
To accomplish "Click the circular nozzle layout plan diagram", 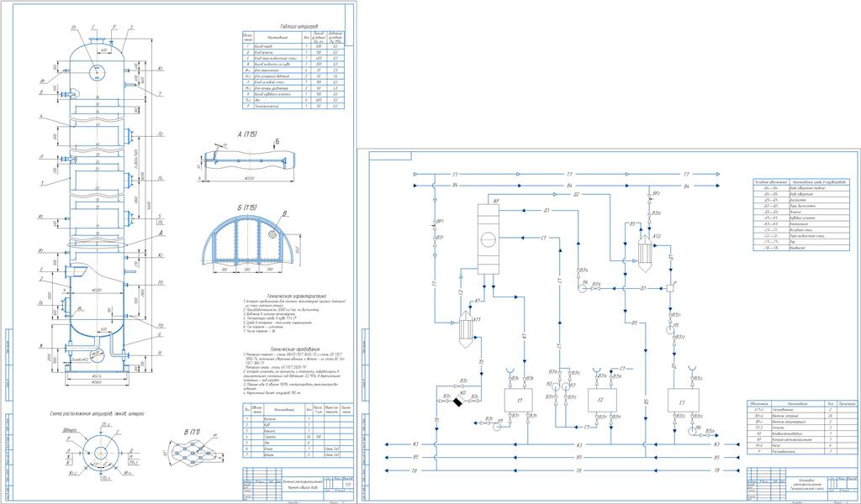I will coord(101,453).
